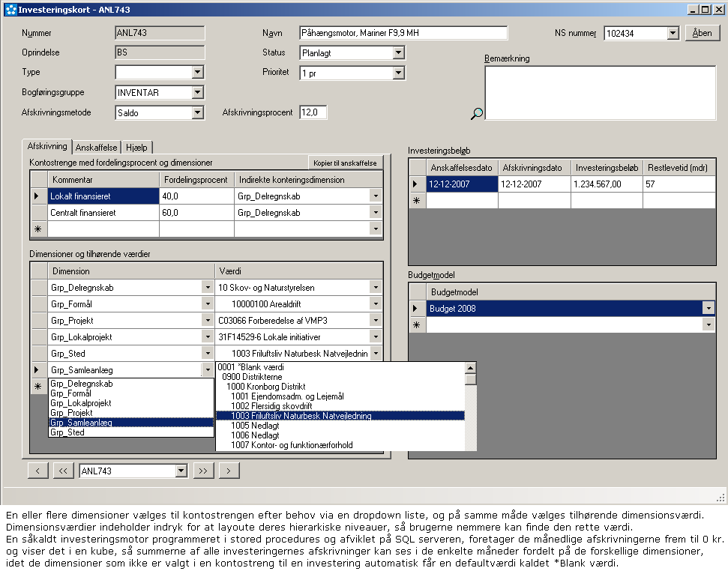Open the Hjælp tab
This screenshot has height=574, width=728.
(136, 148)
